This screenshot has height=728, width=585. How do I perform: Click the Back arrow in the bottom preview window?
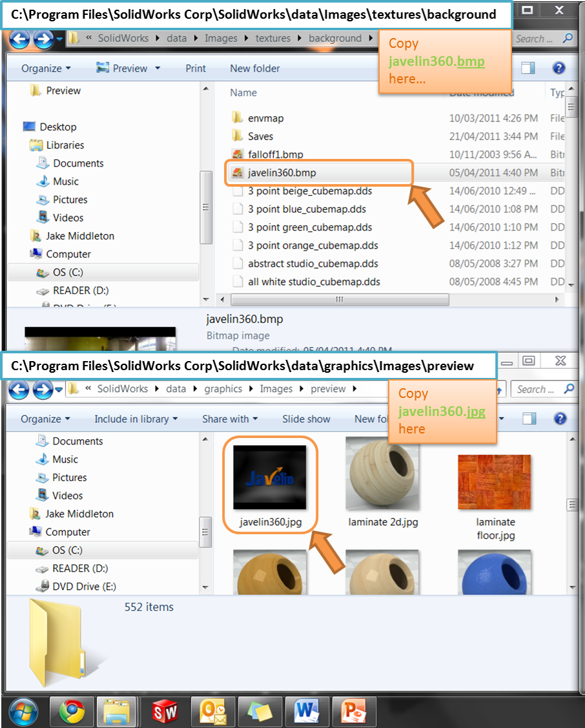point(19,390)
